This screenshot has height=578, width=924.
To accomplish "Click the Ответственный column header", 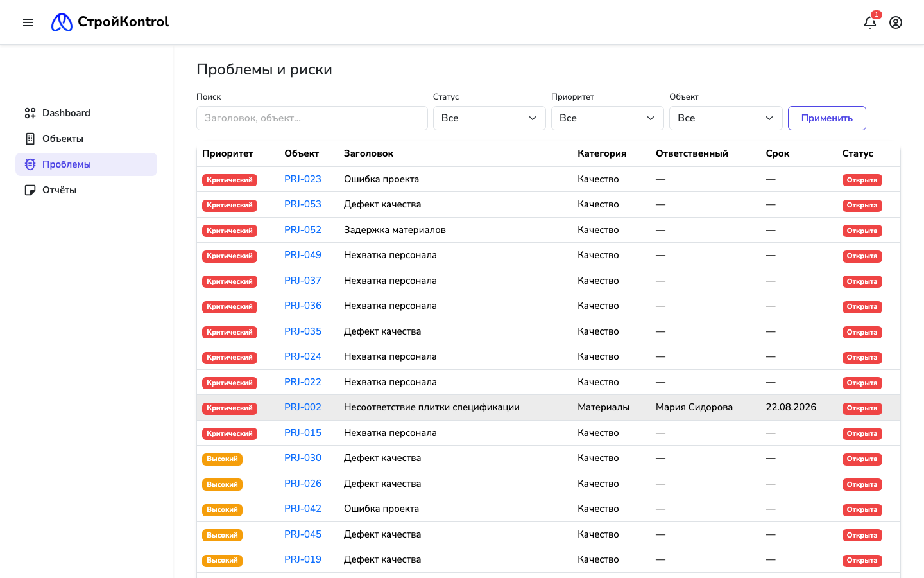I will point(692,153).
